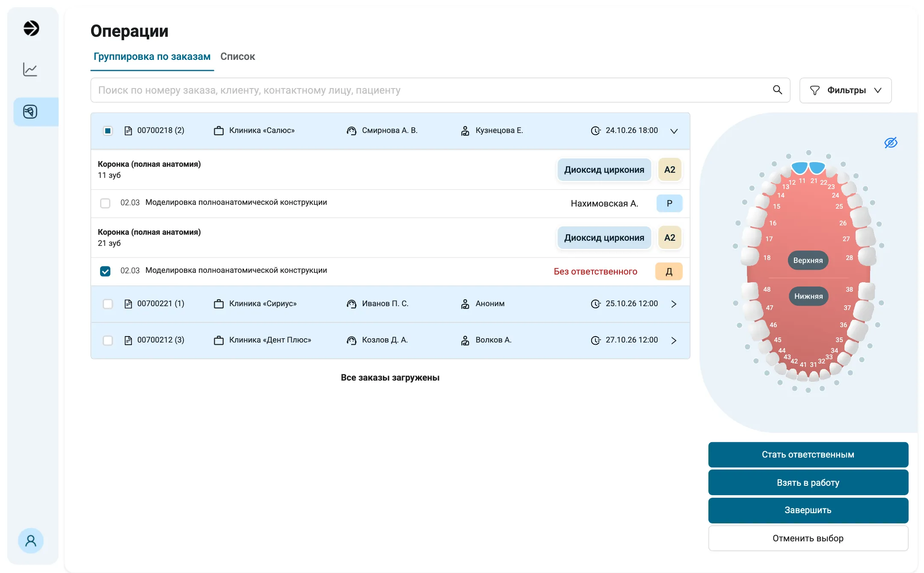
Task: Click the doctor icon next to Смирнова А. В.
Action: 352,130
